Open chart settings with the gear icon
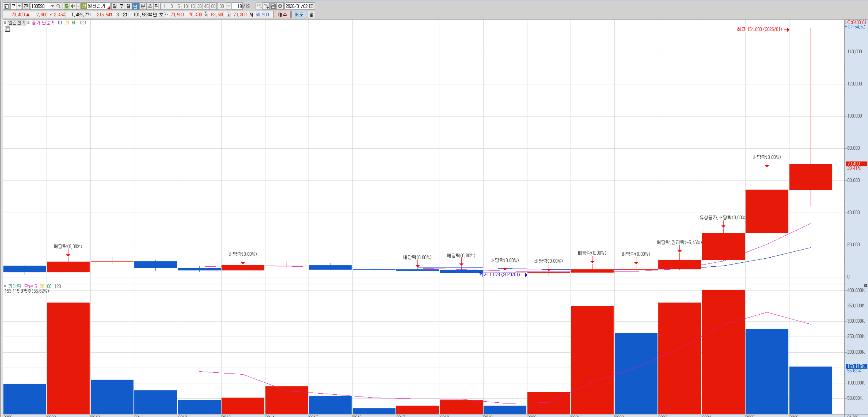 coord(280,6)
